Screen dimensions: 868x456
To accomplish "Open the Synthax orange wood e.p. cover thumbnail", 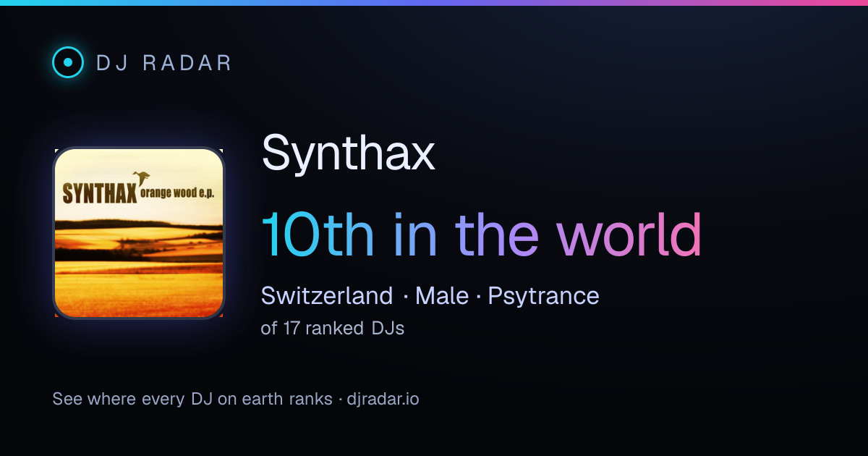I will click(x=139, y=233).
